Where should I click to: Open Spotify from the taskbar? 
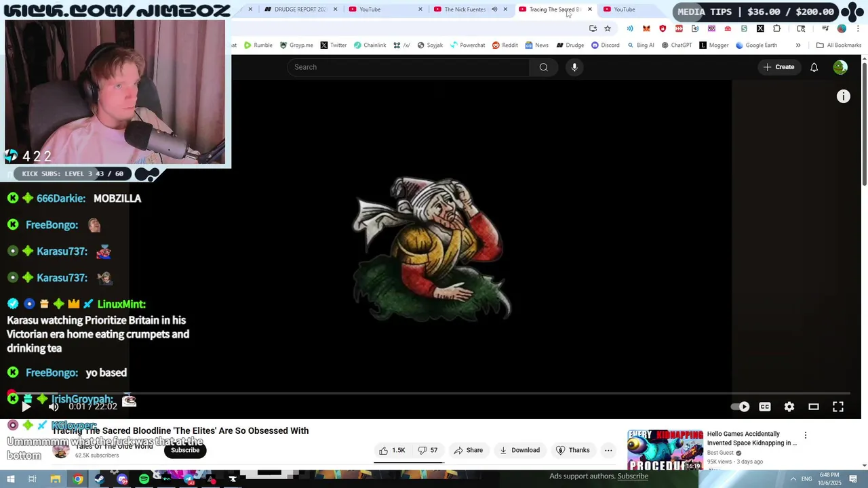tap(144, 479)
